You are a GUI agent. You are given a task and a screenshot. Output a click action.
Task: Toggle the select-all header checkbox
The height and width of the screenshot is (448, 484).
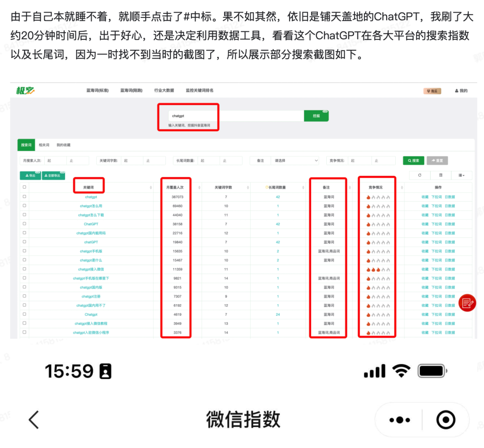point(24,187)
